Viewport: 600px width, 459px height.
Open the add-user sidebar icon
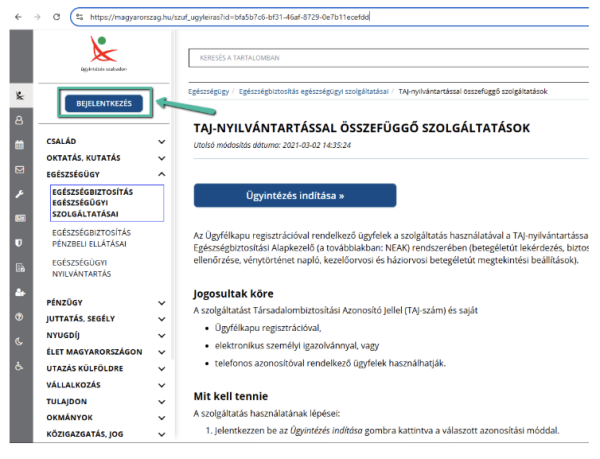(20, 292)
